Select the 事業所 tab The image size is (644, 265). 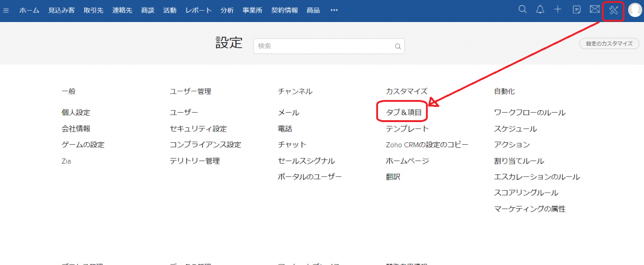253,11
